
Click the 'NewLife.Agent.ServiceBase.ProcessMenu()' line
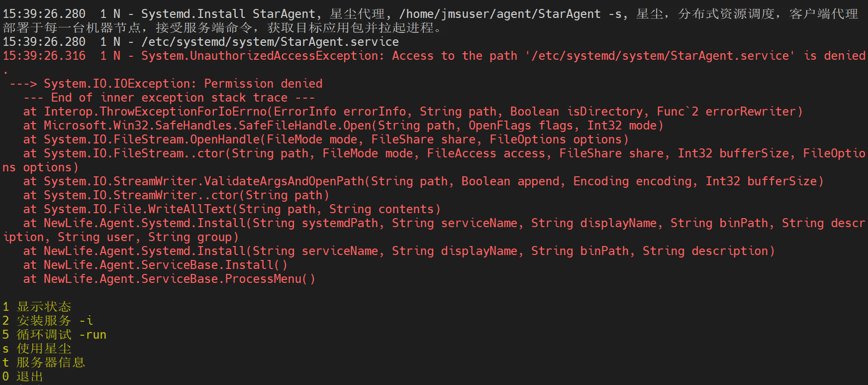tap(179, 279)
